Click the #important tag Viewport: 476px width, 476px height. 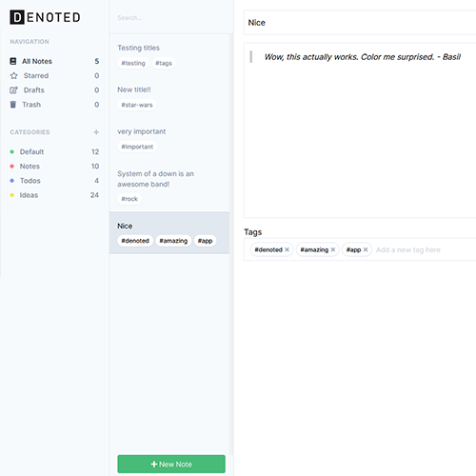137,147
